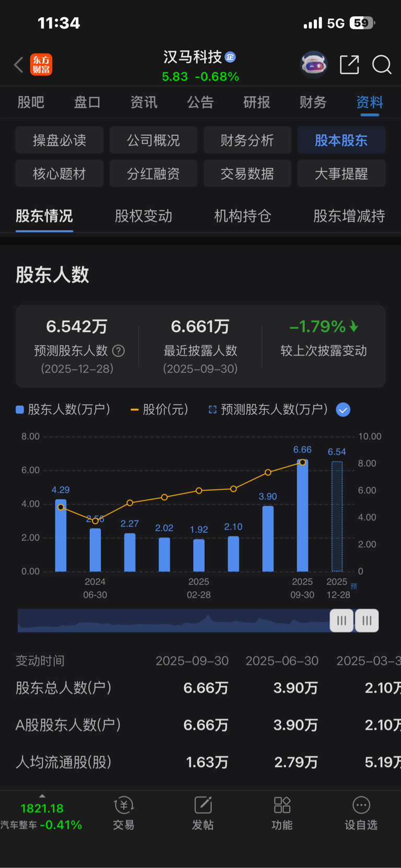Tap the 财务分析 button

coord(247,140)
